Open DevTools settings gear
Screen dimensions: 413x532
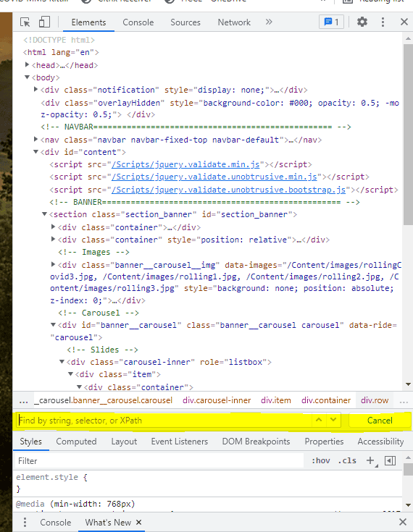pyautogui.click(x=362, y=22)
